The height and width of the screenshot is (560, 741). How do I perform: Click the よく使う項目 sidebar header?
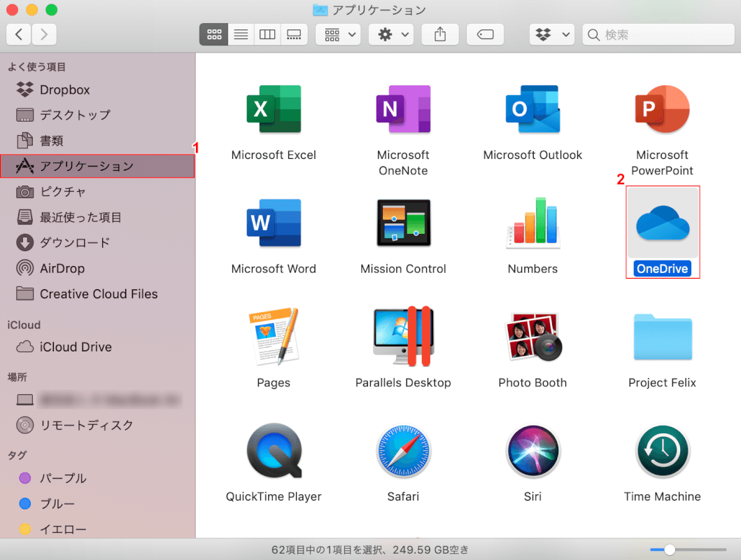click(x=36, y=66)
